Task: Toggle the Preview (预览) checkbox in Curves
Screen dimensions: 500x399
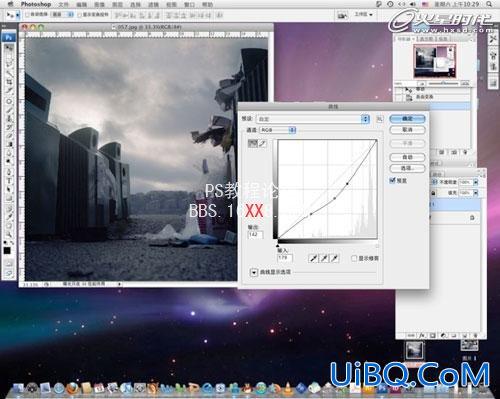Action: pos(392,180)
